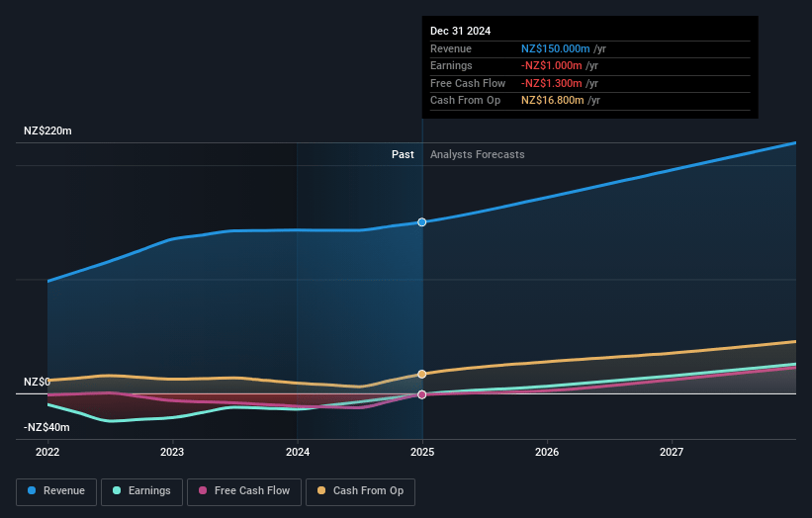Select the pink Free Cash Flow data point

click(422, 394)
